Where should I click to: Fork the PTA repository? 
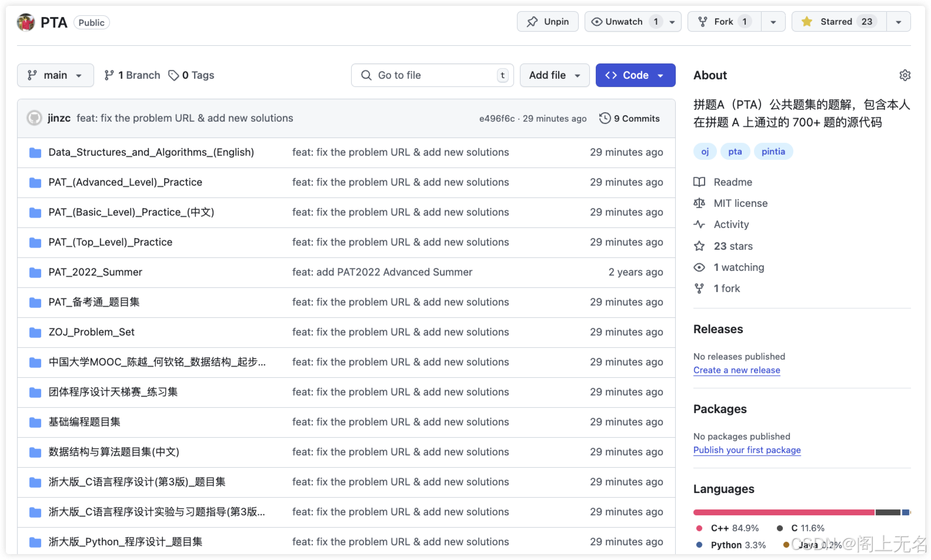coord(724,22)
